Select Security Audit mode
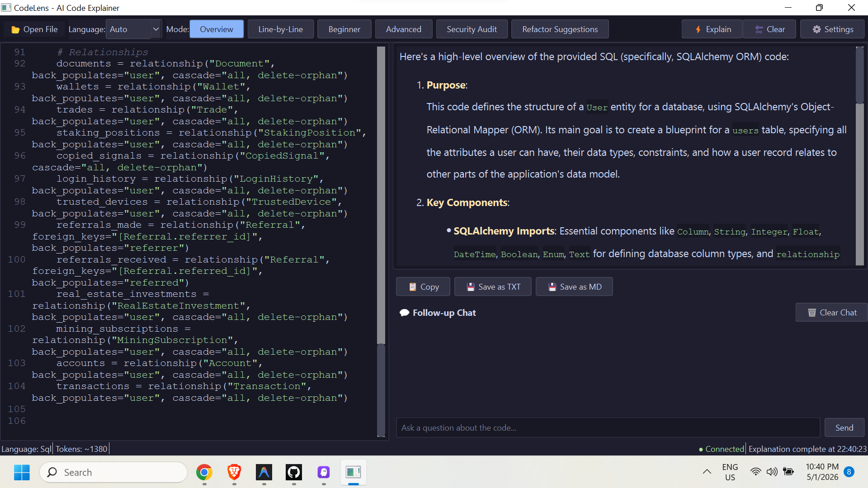This screenshot has width=868, height=488. [472, 29]
